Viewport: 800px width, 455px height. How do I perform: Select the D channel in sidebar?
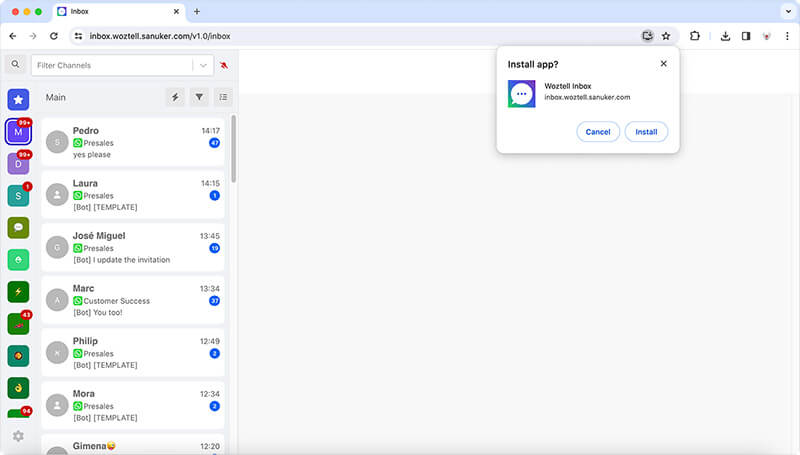(18, 164)
